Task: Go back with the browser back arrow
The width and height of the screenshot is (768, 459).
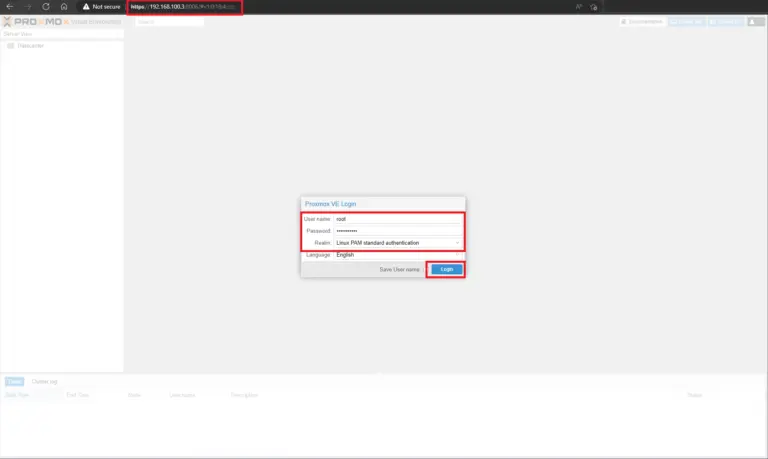Action: click(10, 7)
